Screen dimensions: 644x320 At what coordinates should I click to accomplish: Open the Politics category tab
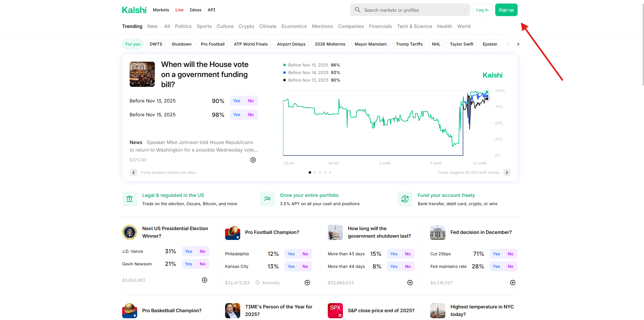pos(183,26)
